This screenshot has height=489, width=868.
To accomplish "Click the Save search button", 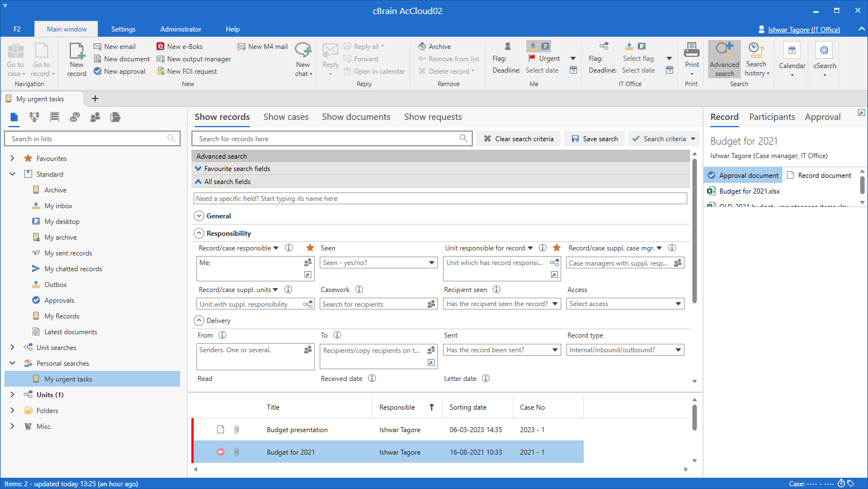I will [594, 139].
